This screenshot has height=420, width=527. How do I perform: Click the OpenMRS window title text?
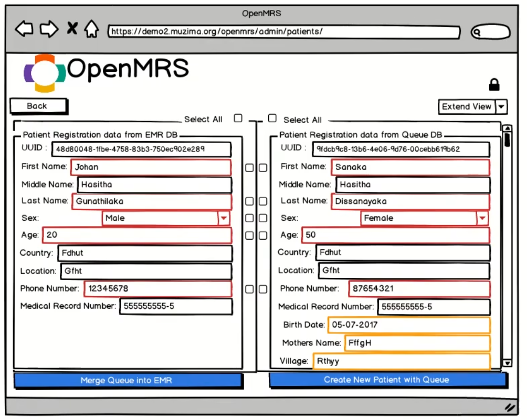point(261,14)
